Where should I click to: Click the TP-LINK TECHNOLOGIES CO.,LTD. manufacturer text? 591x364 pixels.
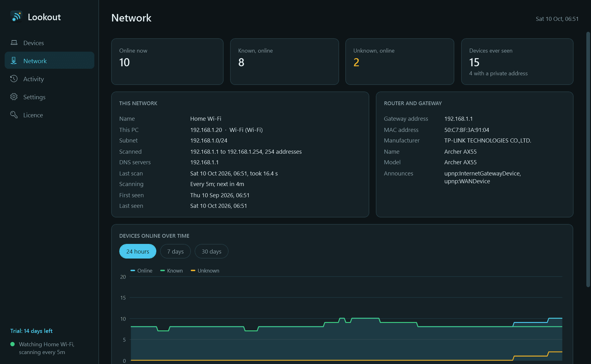(x=488, y=140)
